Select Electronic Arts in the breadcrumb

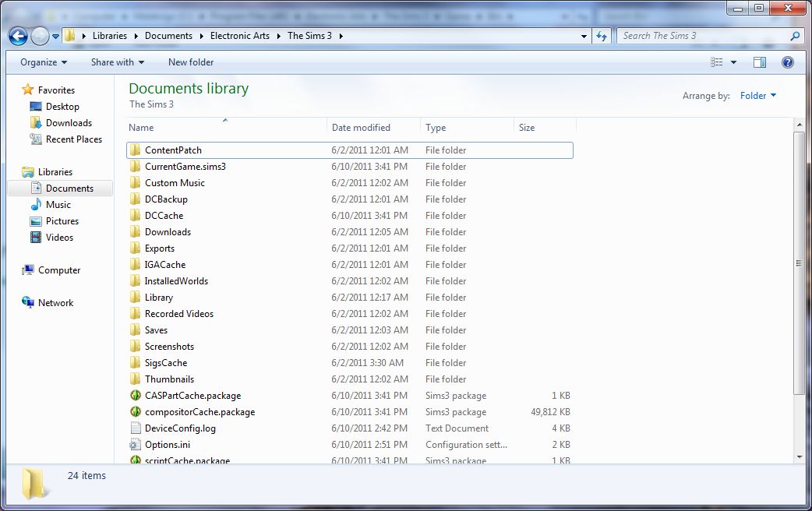pyautogui.click(x=240, y=36)
